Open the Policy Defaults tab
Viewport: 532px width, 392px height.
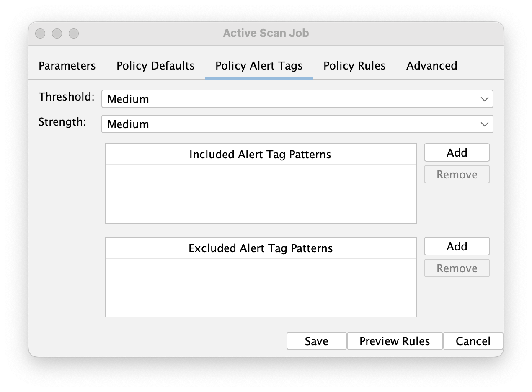coord(155,66)
